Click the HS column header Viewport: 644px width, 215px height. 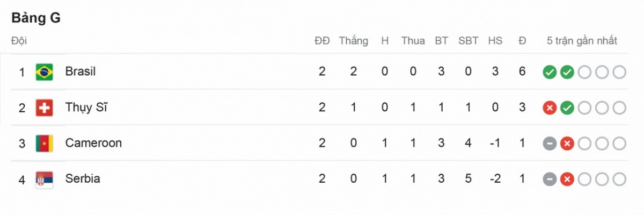tap(495, 41)
